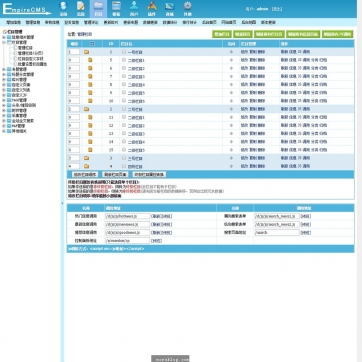Image resolution: width=362 pixels, height=362 pixels.
Task: Expand the last tree node 其他相关
Action: [4, 131]
